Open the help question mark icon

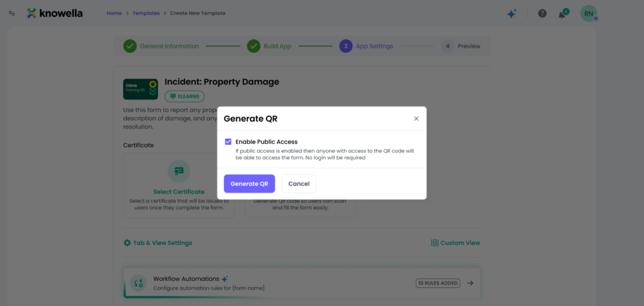click(x=542, y=13)
